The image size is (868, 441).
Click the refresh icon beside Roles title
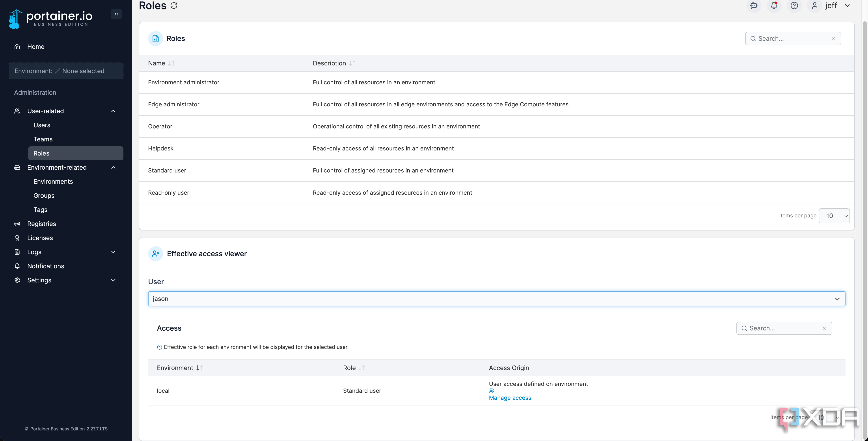point(174,5)
